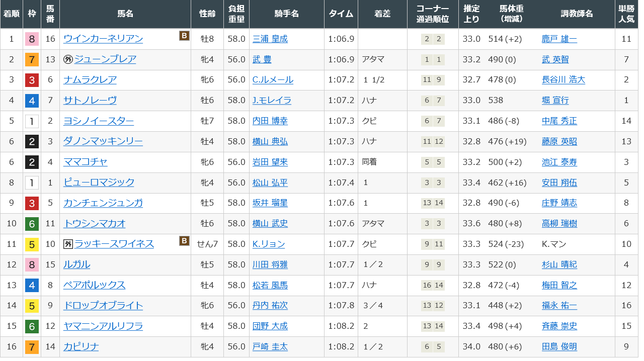The width and height of the screenshot is (644, 361).
Task: Click red frame 3 badge in ナムラクレア row
Action: 32,80
